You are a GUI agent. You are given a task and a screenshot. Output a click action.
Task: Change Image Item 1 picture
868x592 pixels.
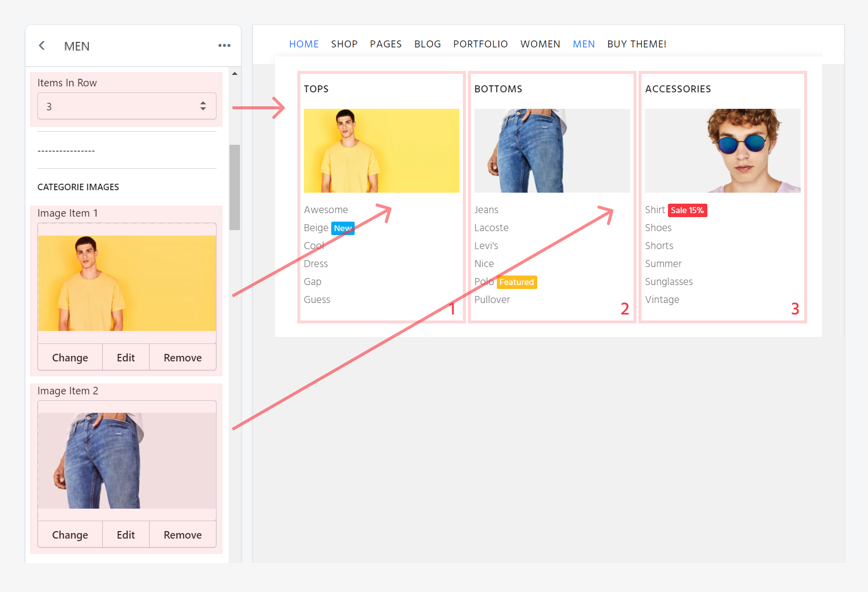(x=70, y=357)
